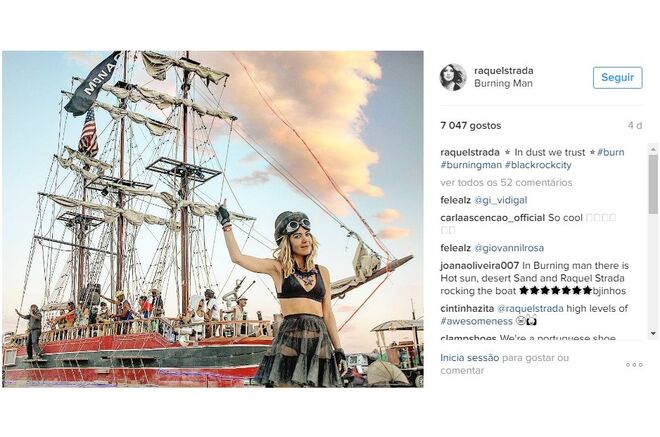Click the Seguir follow button
The height and width of the screenshot is (437, 660).
coord(617,77)
